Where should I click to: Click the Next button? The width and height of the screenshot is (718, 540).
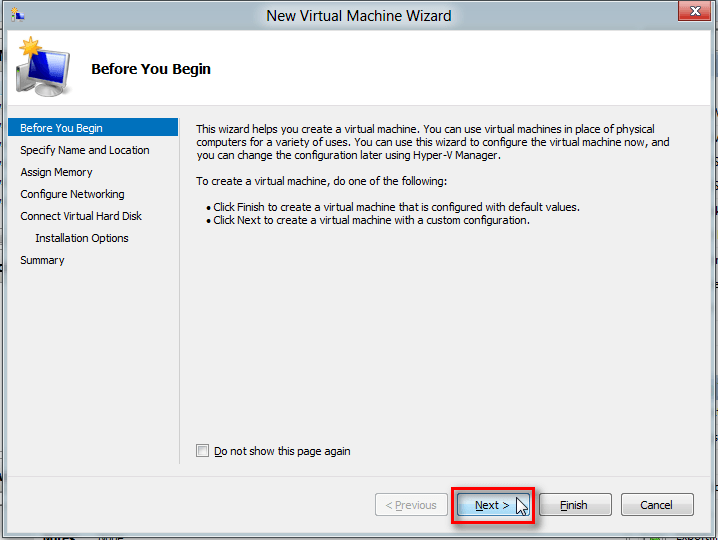pyautogui.click(x=492, y=505)
